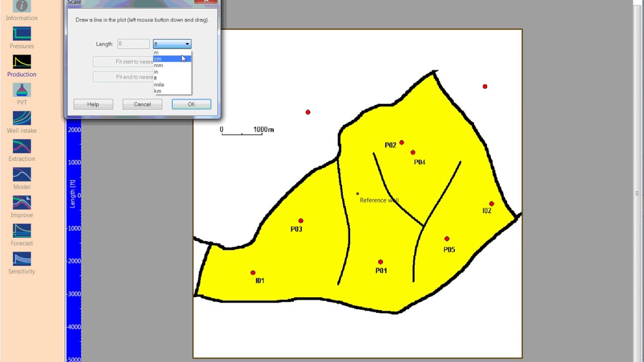Choose 'in' in the unit list

tap(172, 72)
